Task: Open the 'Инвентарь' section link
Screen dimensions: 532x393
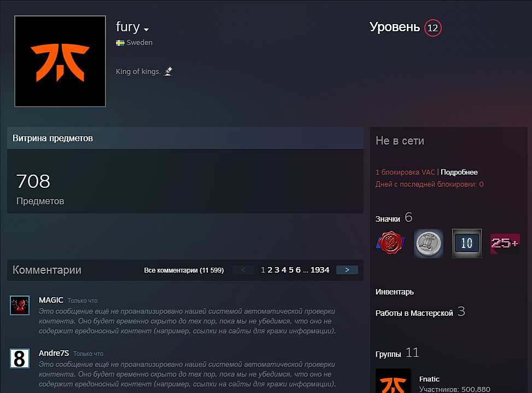Action: click(x=395, y=292)
